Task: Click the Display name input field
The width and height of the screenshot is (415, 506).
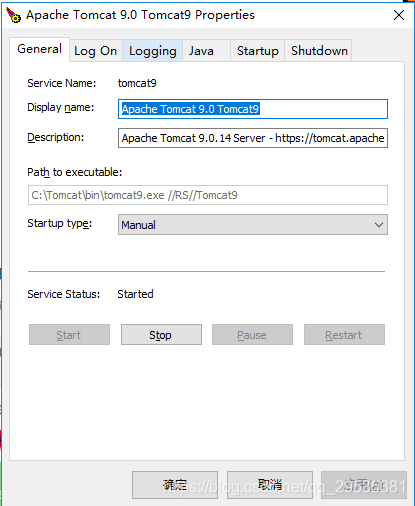Action: [x=253, y=109]
